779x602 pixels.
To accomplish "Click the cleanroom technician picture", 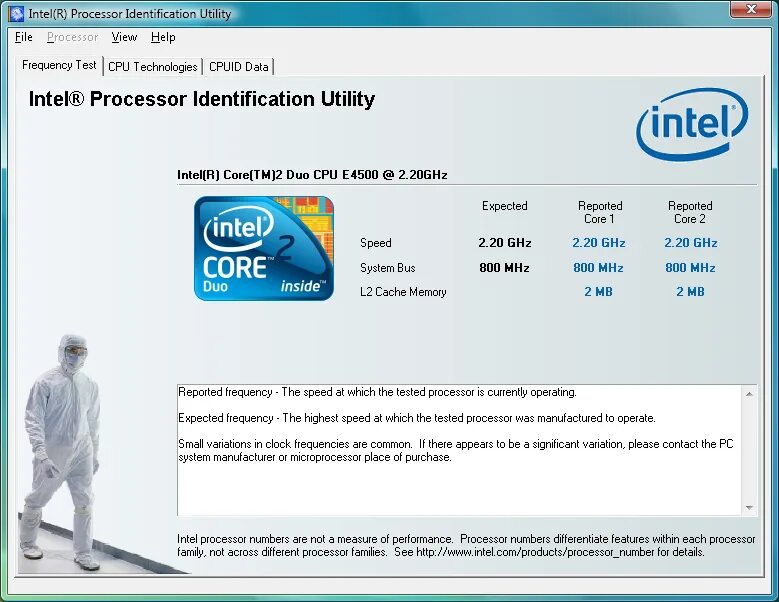I will (x=62, y=452).
